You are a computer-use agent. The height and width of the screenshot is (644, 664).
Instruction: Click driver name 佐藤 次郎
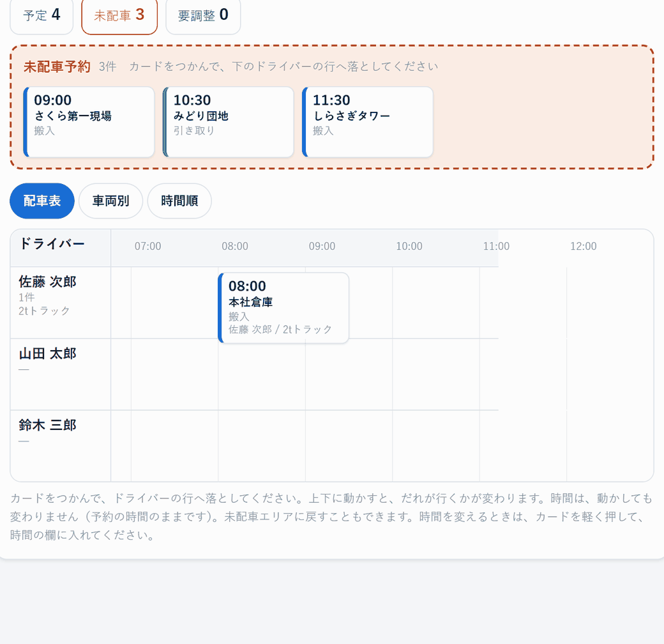[x=47, y=282]
